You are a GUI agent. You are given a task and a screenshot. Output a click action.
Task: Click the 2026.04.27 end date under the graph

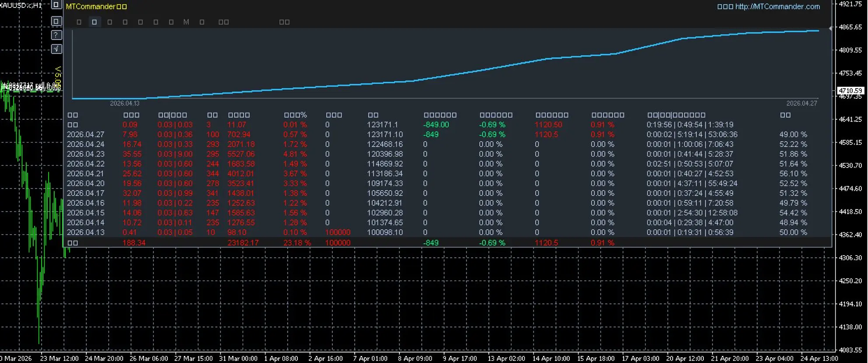click(801, 103)
